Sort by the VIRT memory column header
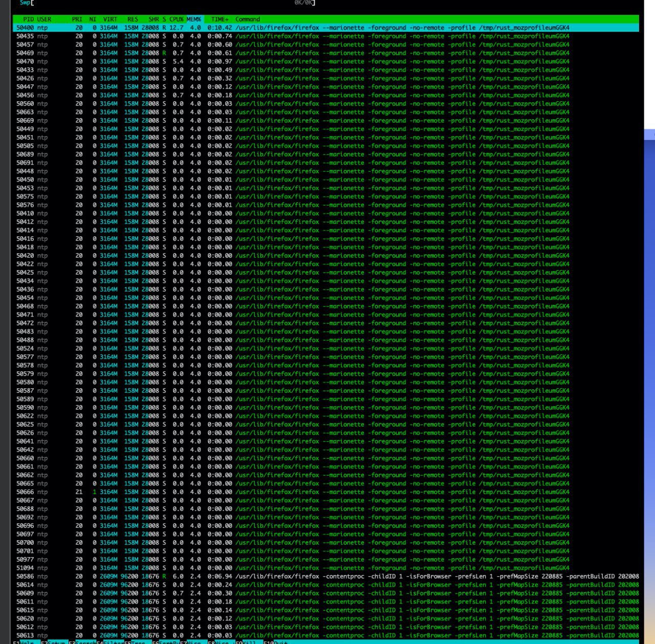 [x=110, y=19]
